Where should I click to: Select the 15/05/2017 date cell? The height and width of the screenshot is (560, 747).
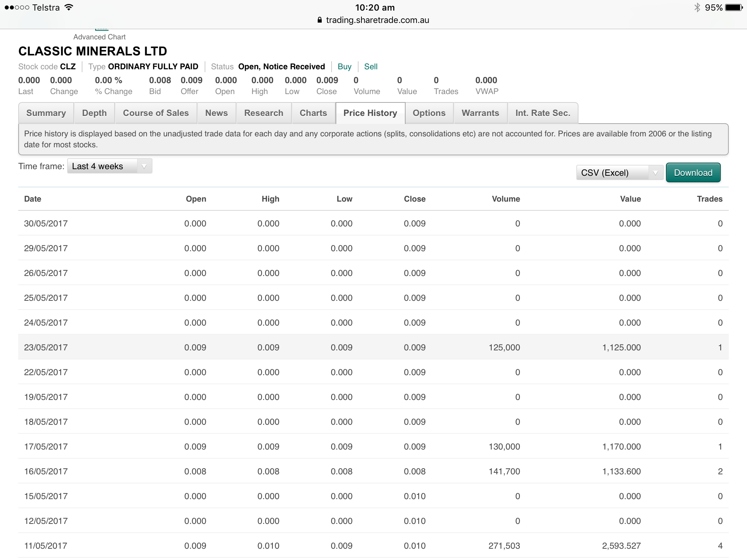[x=46, y=496]
